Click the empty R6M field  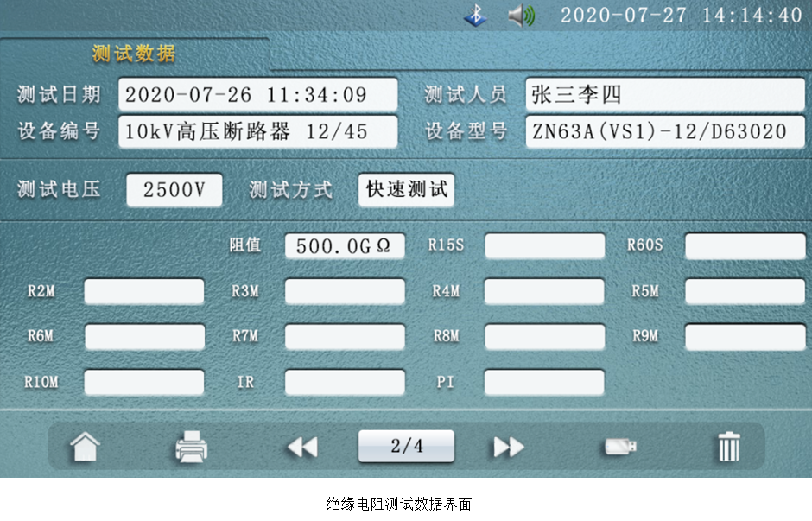[144, 337]
